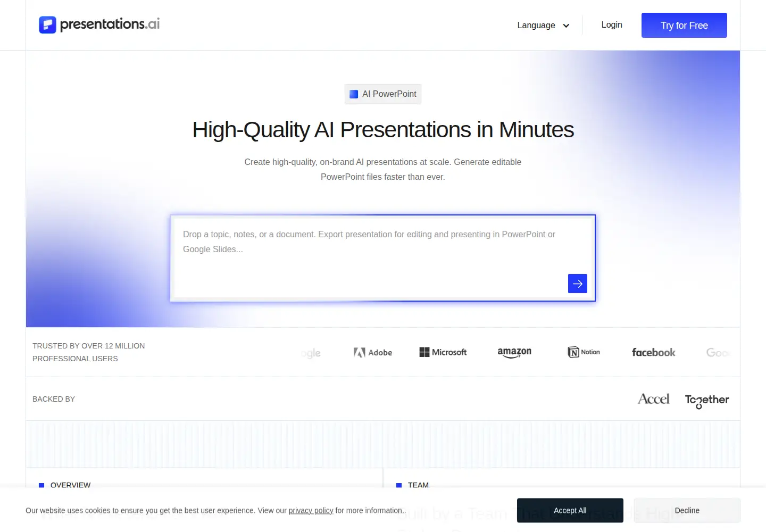Click the OVERVIEW section label

click(70, 485)
